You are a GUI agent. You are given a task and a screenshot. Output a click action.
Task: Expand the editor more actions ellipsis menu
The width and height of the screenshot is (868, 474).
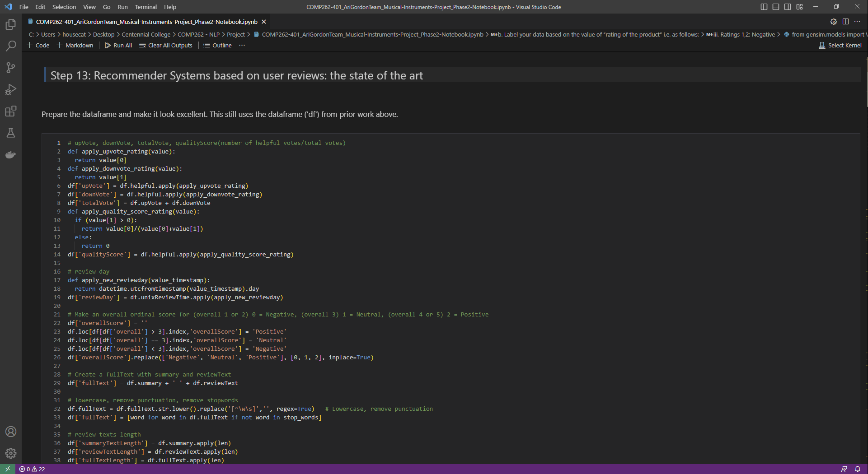coord(857,22)
